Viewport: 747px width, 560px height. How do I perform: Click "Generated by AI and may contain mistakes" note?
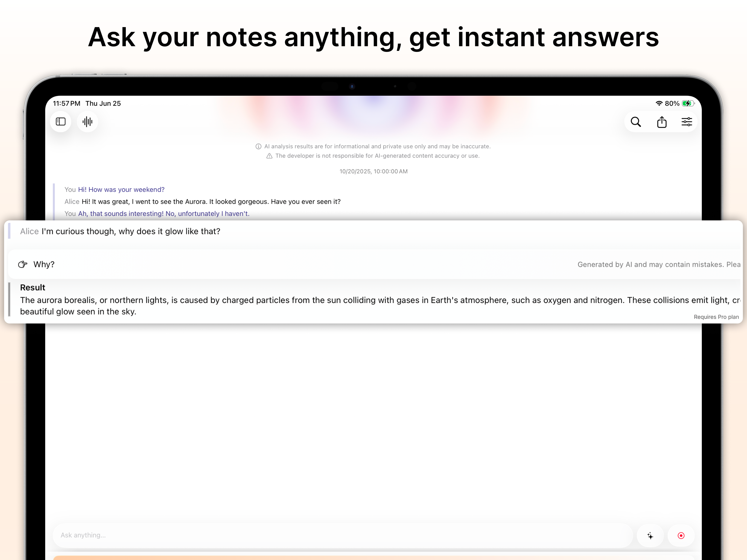pyautogui.click(x=659, y=264)
